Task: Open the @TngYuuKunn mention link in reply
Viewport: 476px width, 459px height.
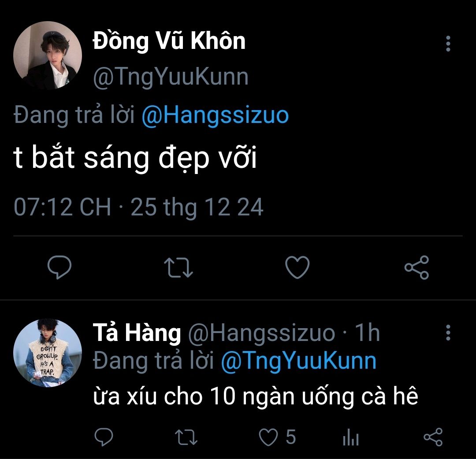Action: pos(298,361)
